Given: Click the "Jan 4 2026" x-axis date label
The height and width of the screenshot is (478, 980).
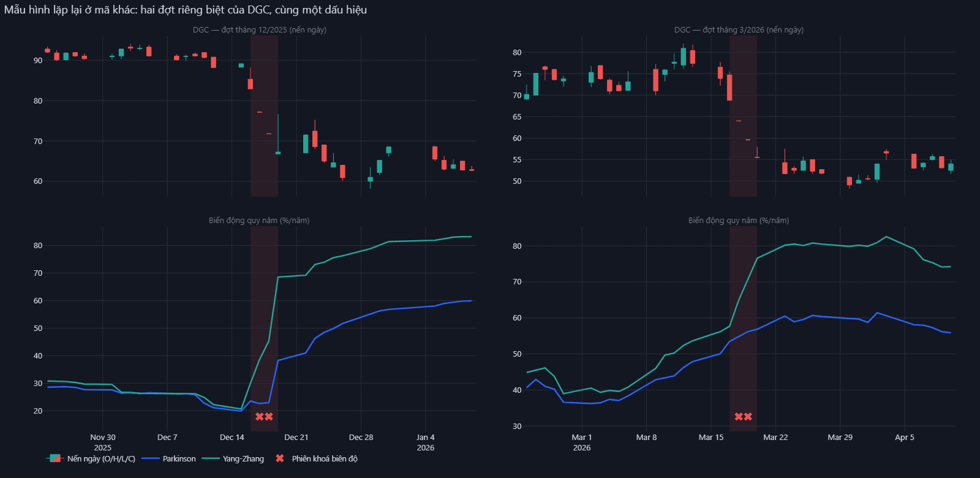Looking at the screenshot, I should point(426,442).
